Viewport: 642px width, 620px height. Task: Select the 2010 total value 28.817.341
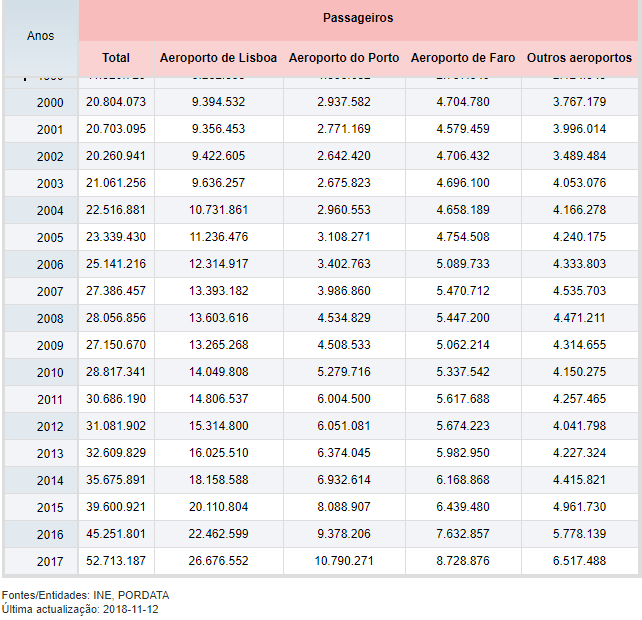(116, 373)
